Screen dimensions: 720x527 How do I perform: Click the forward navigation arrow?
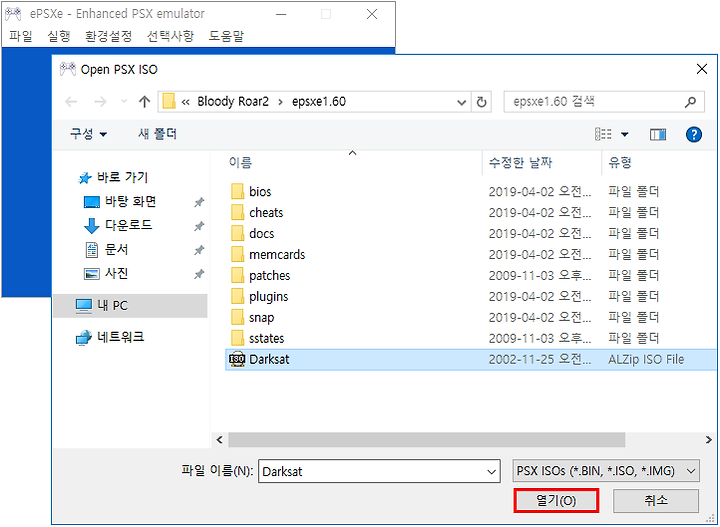pos(100,101)
